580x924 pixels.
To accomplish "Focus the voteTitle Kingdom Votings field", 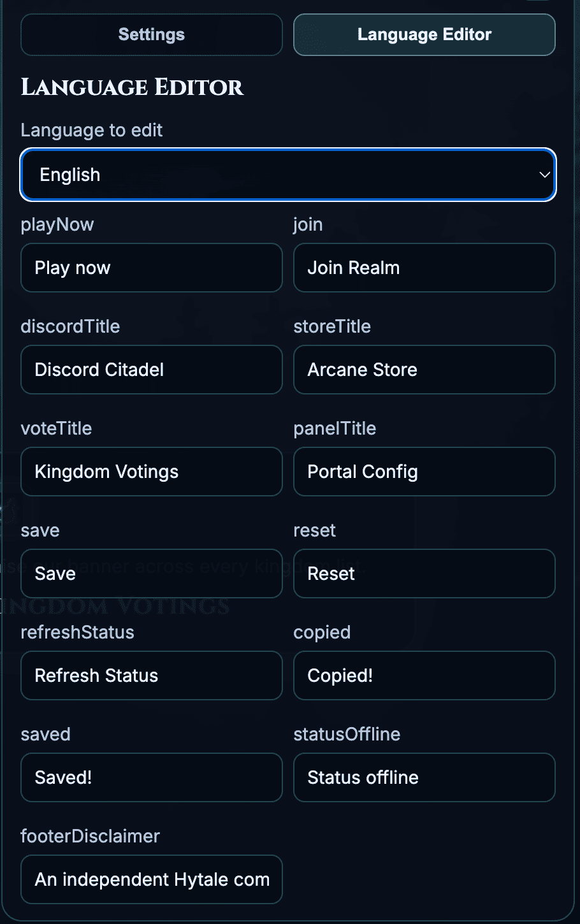I will pos(152,472).
